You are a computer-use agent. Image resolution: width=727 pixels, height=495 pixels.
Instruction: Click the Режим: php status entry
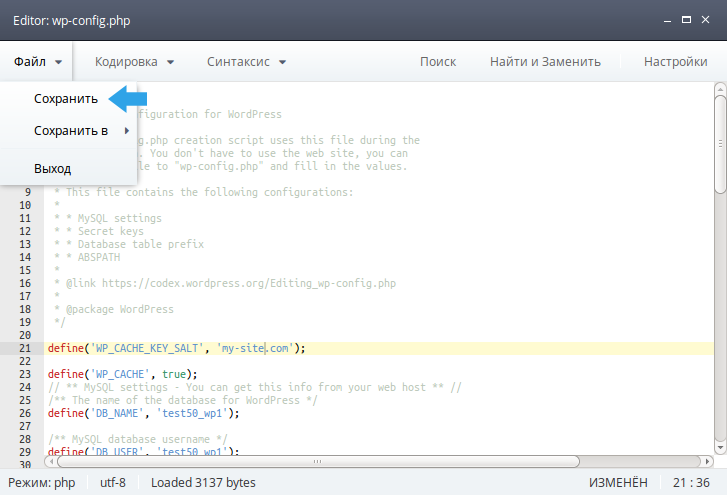(x=42, y=482)
